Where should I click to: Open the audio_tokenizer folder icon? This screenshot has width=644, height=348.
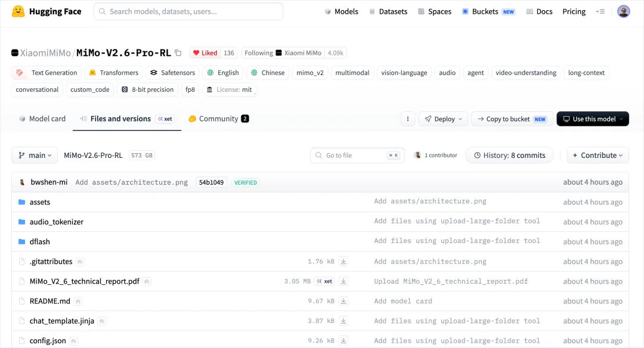click(22, 222)
